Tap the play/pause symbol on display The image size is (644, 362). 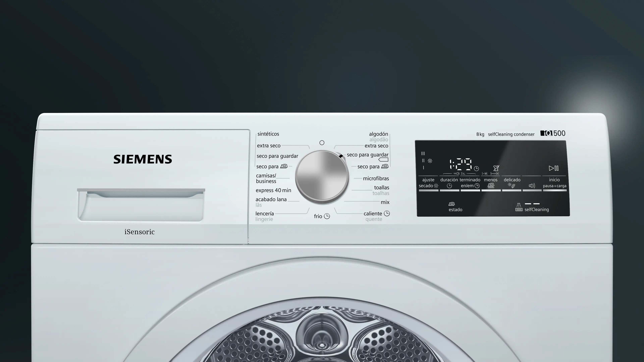click(553, 168)
